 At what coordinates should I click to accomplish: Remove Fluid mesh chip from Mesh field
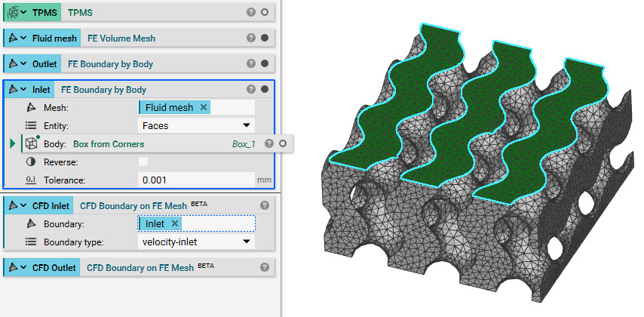(x=204, y=107)
